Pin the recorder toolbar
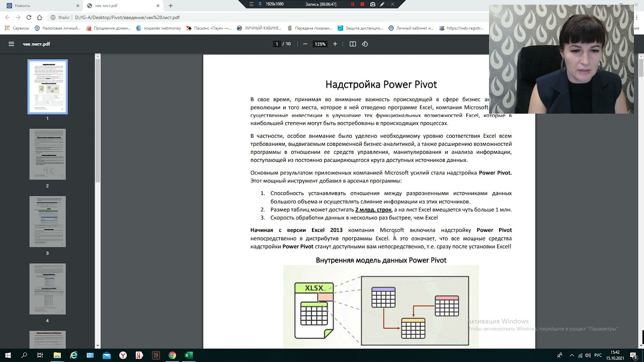This screenshot has height=362, width=644. click(260, 4)
